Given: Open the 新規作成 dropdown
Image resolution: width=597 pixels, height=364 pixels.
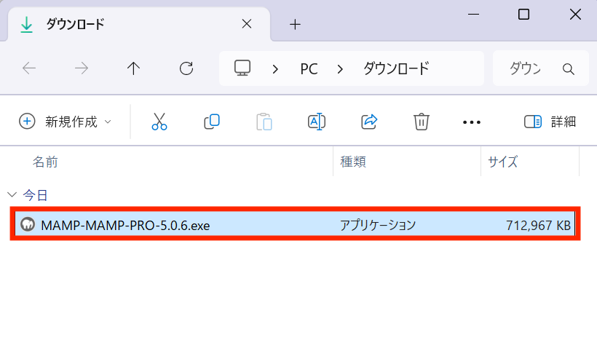Looking at the screenshot, I should pos(65,122).
